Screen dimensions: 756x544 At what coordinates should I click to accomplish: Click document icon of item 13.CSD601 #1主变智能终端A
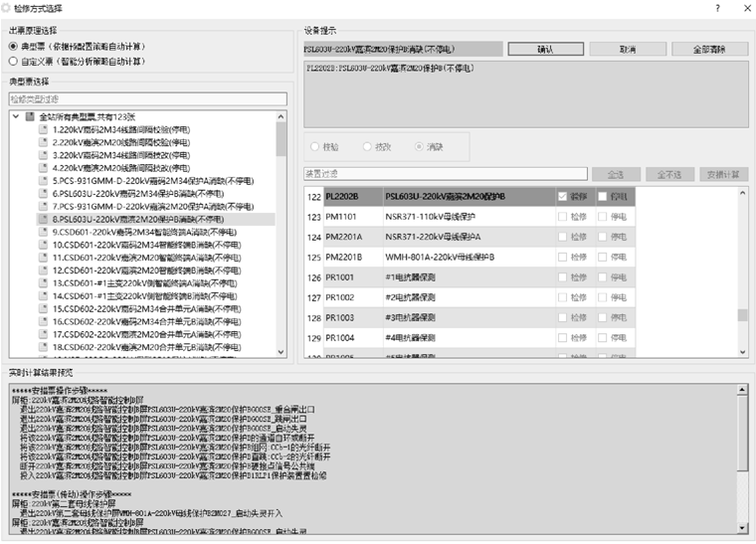pos(43,282)
